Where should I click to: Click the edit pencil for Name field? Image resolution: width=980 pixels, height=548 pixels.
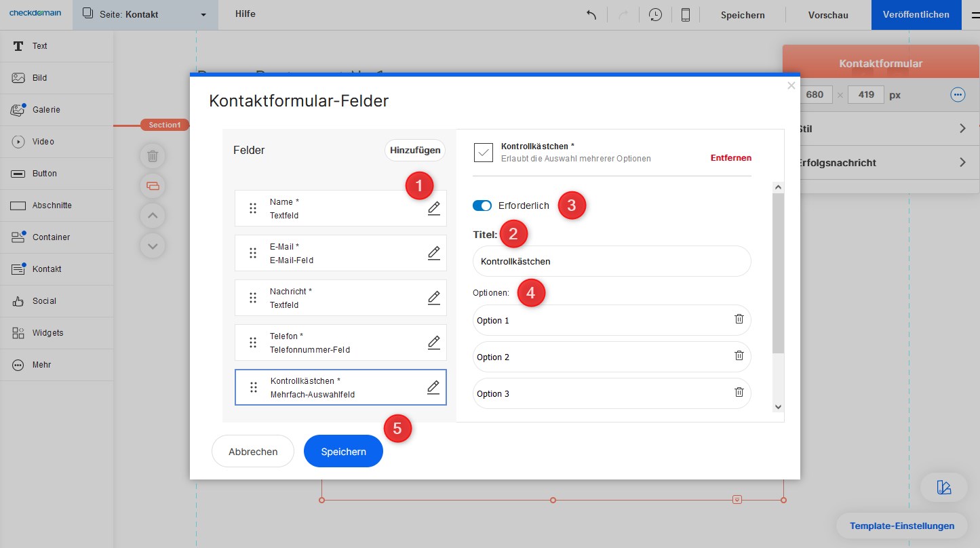pyautogui.click(x=433, y=208)
